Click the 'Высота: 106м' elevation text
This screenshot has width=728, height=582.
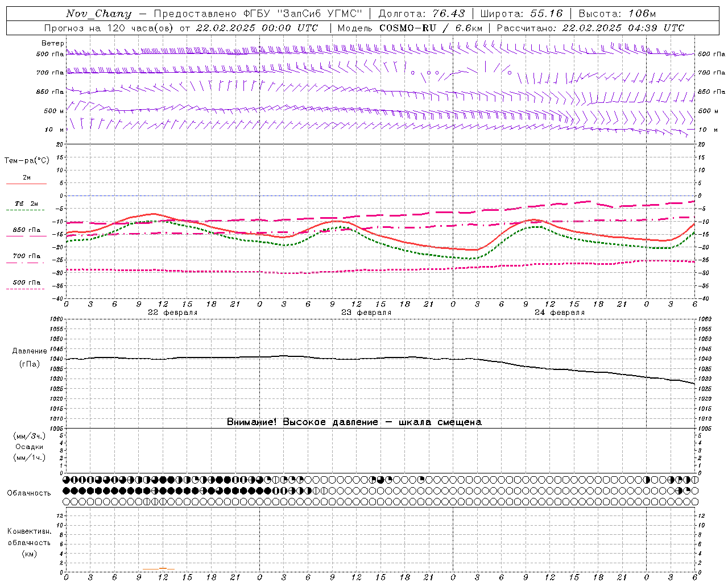point(617,14)
